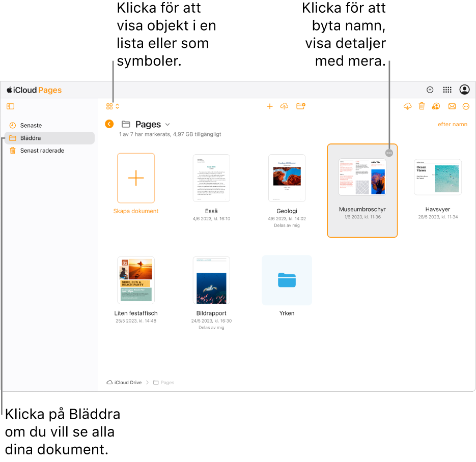The image size is (476, 462).
Task: Select the Bildrapport document thumbnail
Action: point(211,280)
